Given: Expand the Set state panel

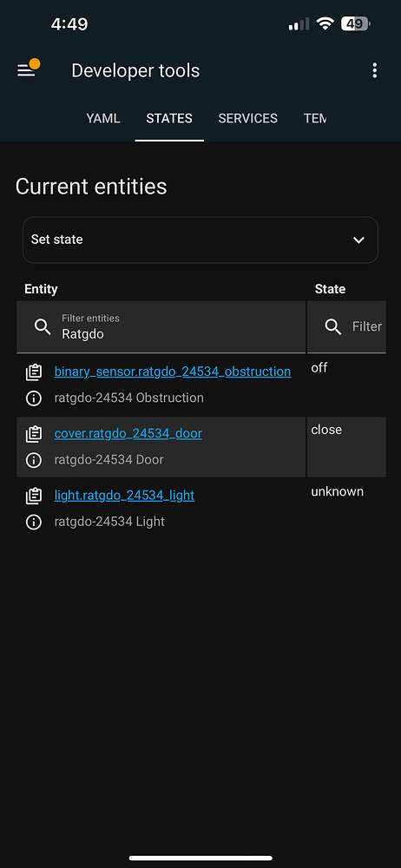Looking at the screenshot, I should [x=200, y=240].
